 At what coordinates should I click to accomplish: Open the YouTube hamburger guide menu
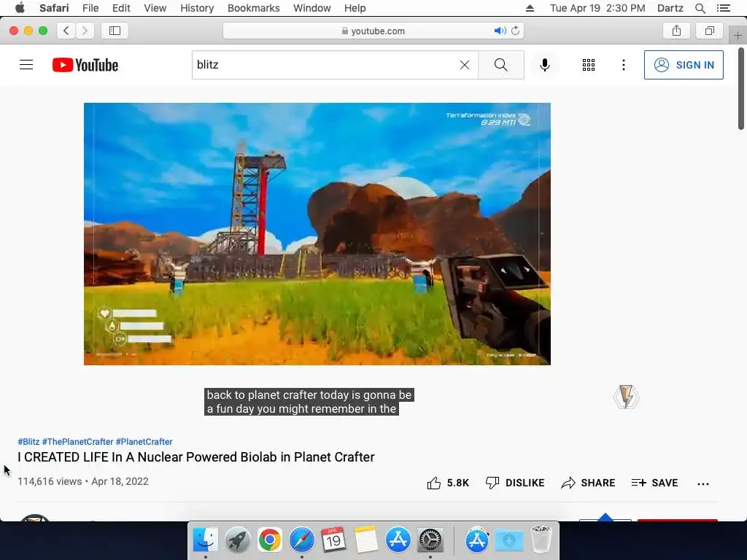[x=26, y=65]
